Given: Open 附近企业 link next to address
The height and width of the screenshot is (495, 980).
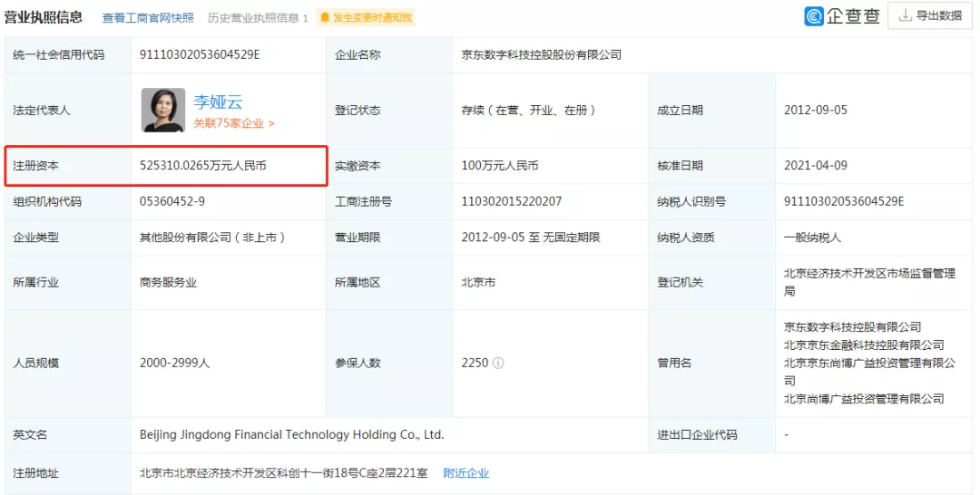Looking at the screenshot, I should 466,473.
